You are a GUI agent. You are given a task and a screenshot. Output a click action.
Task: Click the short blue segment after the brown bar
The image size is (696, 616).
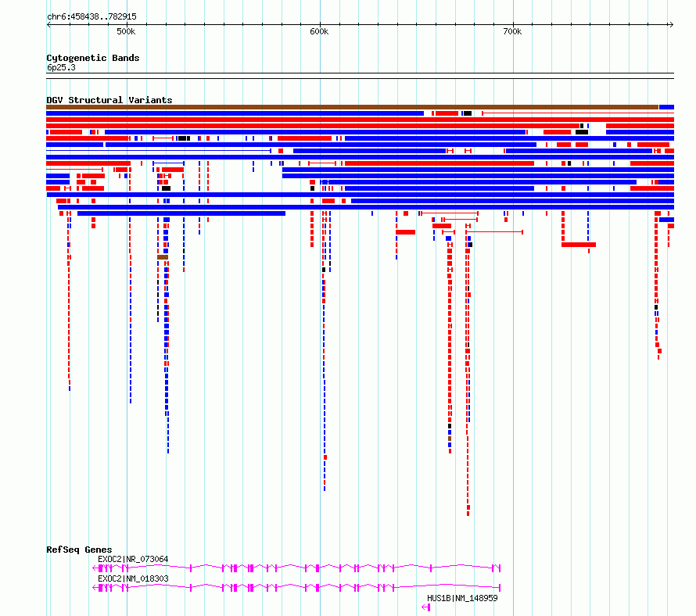point(667,107)
